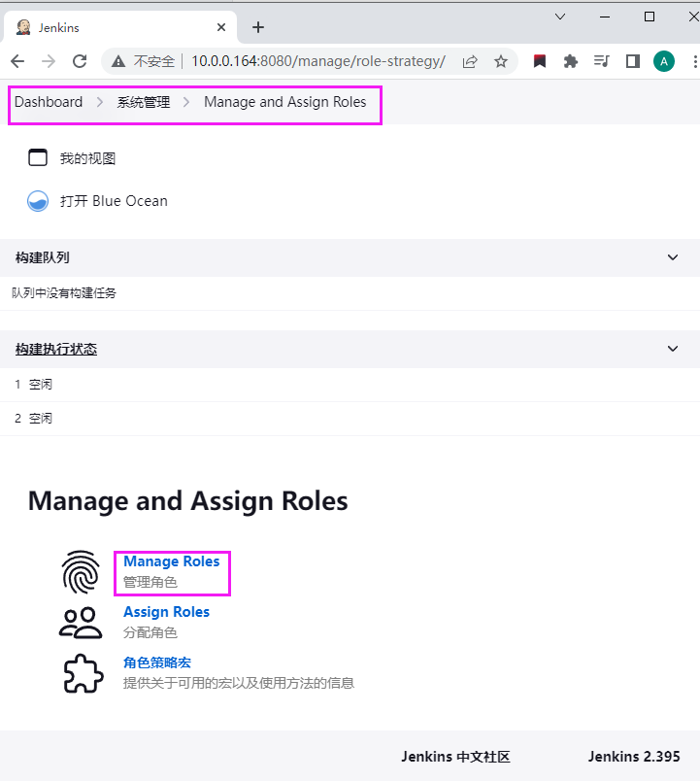Open the tab search dropdown arrow
Screen dimensions: 700x781
560,17
